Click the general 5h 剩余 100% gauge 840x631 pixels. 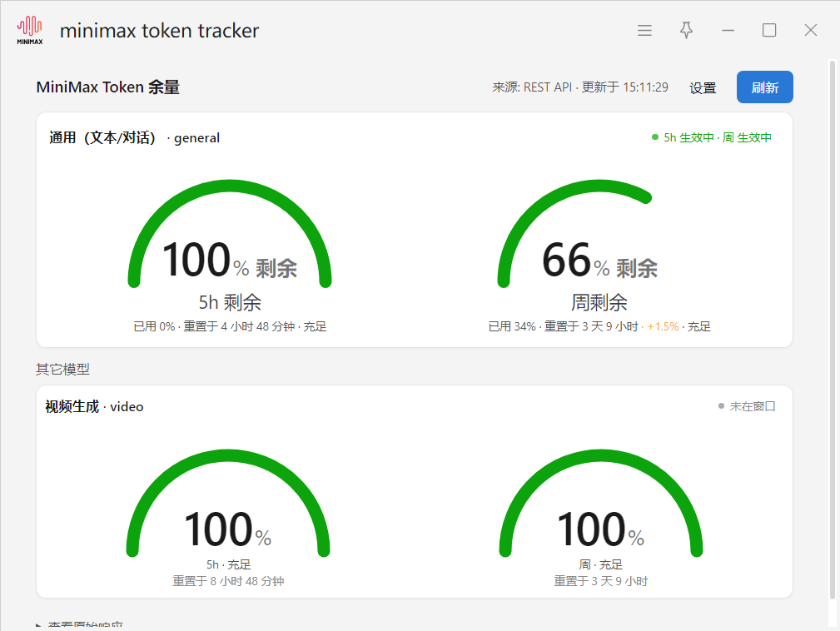coord(230,234)
